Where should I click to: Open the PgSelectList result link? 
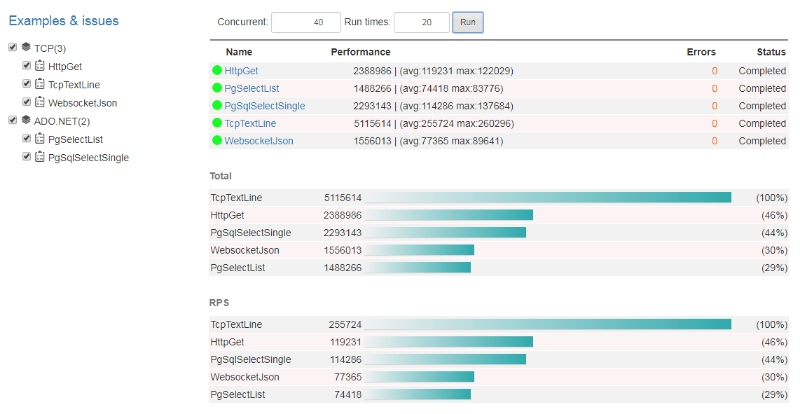tap(251, 88)
